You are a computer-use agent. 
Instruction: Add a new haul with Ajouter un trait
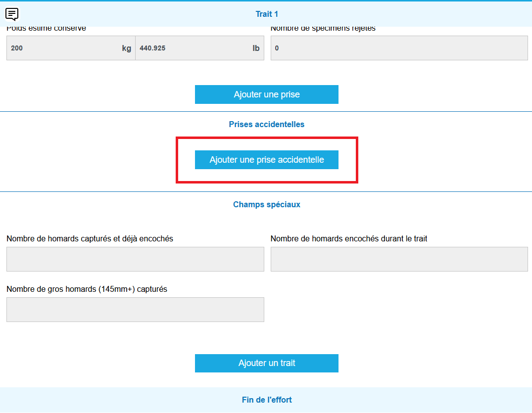pos(266,363)
